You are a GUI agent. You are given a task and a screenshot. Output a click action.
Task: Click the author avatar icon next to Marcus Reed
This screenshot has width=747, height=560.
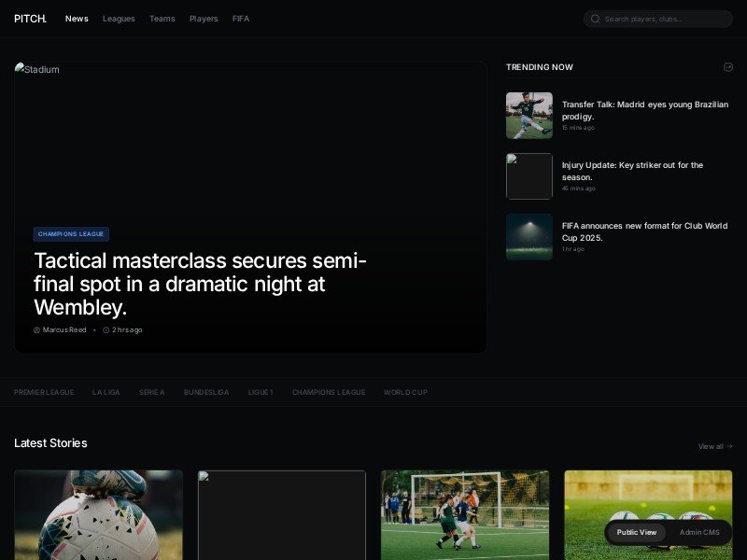(x=36, y=329)
